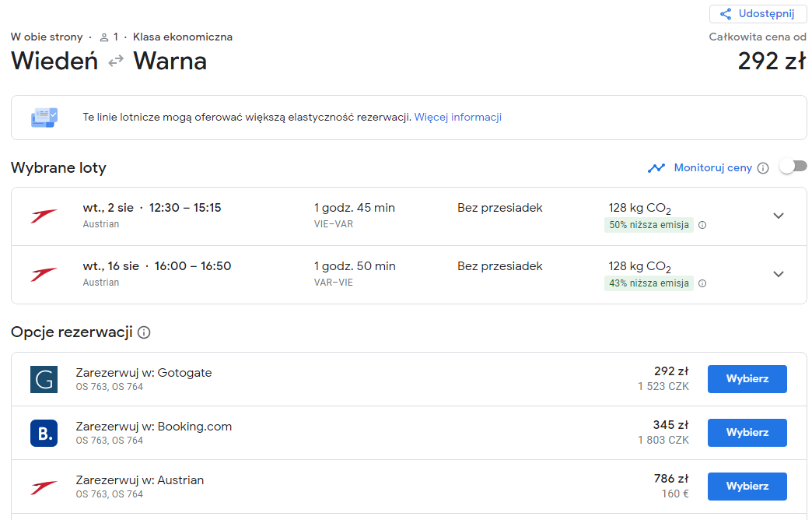Open info icon beside Opcje rezerwacji
Screen dimensions: 812x520
[x=144, y=332]
